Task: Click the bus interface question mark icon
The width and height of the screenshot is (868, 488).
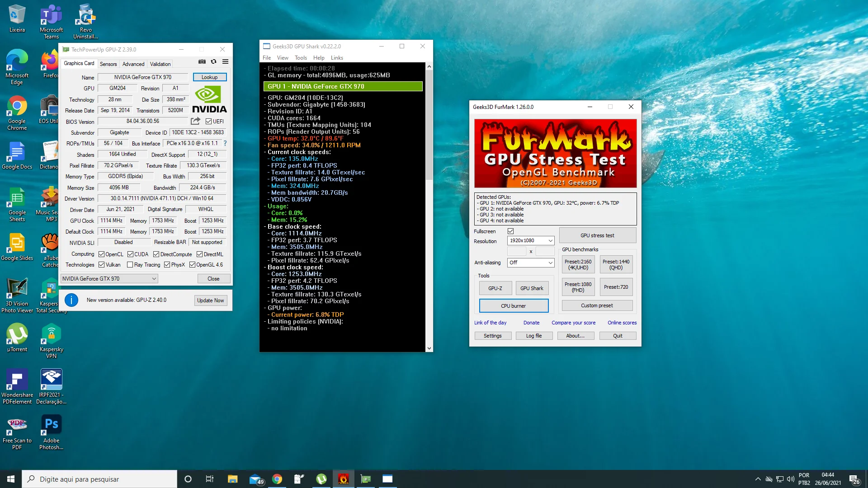Action: pyautogui.click(x=225, y=143)
